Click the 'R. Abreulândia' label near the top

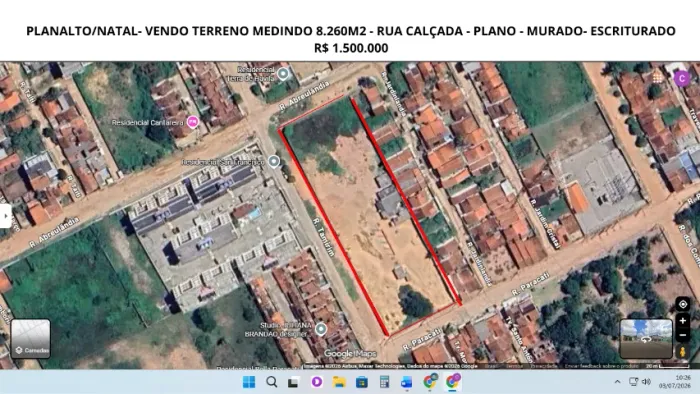304,95
